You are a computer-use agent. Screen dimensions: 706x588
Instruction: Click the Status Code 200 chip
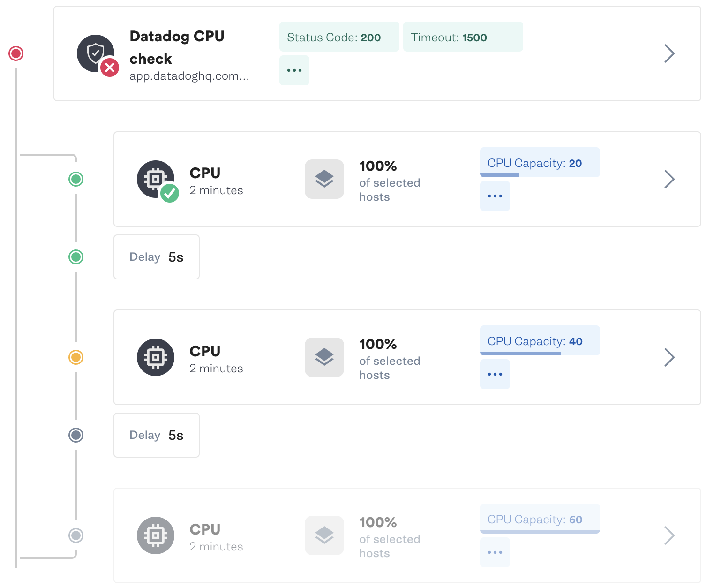coord(339,37)
